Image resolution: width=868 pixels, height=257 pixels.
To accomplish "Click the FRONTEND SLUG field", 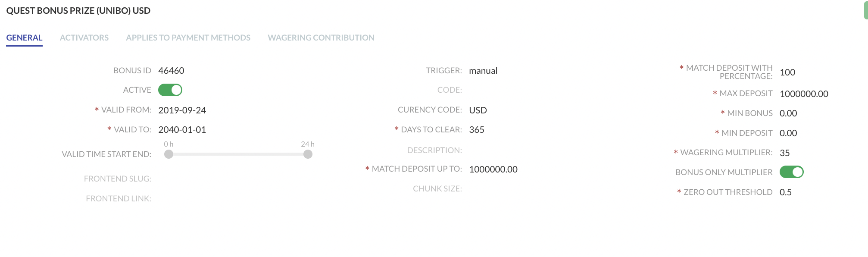I will 194,178.
